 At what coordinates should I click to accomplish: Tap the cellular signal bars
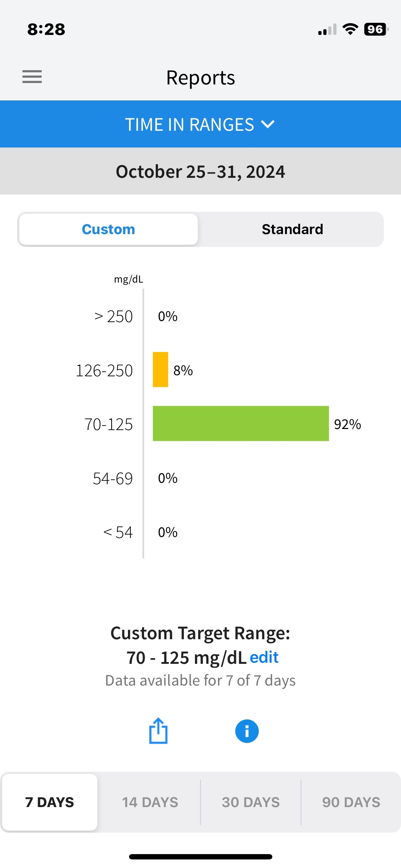point(327,30)
